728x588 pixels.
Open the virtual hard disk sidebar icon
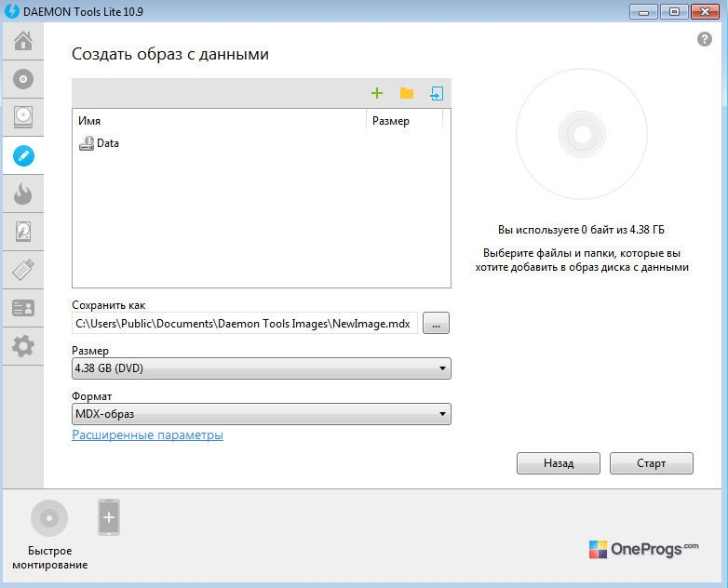(23, 232)
